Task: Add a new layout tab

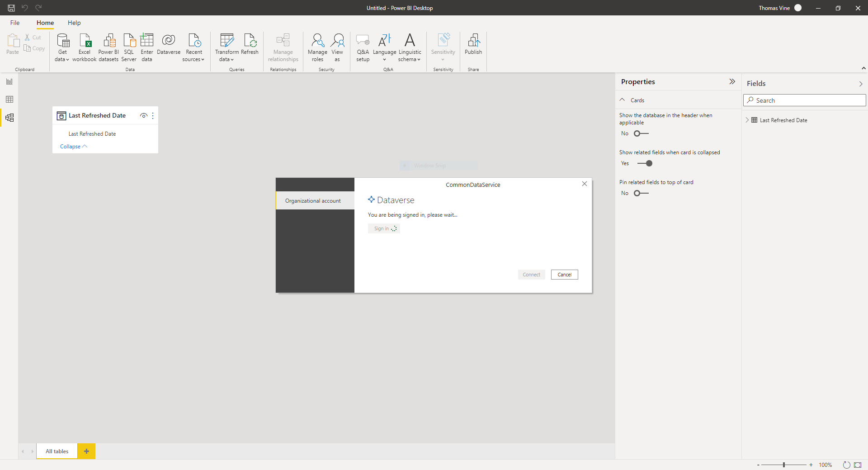Action: click(x=86, y=451)
